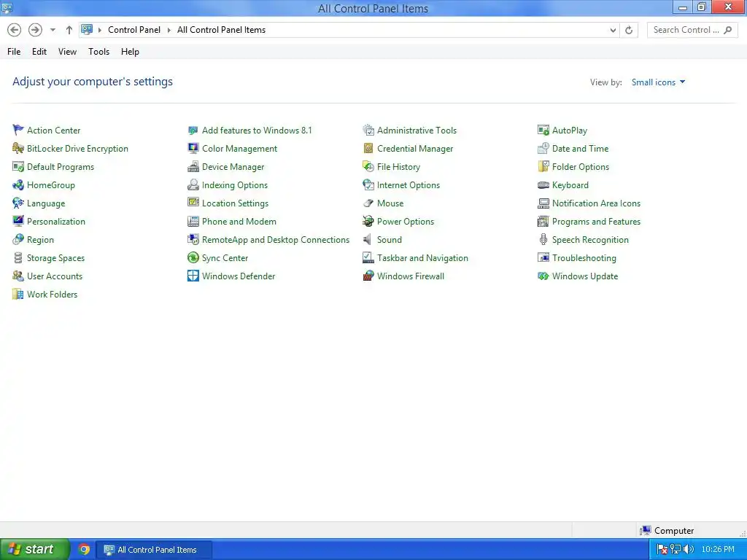Select Control Panel in the breadcrumb path
Image resolution: width=747 pixels, height=560 pixels.
tap(134, 30)
